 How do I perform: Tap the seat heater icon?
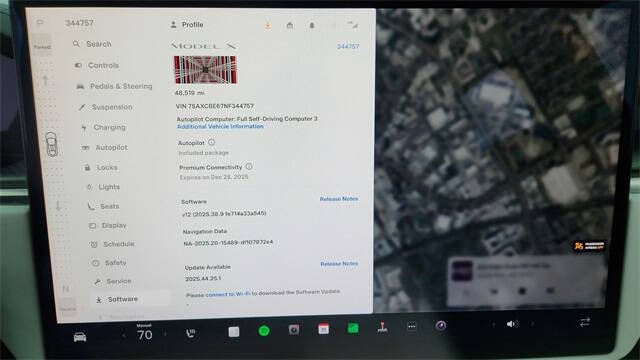tap(190, 333)
